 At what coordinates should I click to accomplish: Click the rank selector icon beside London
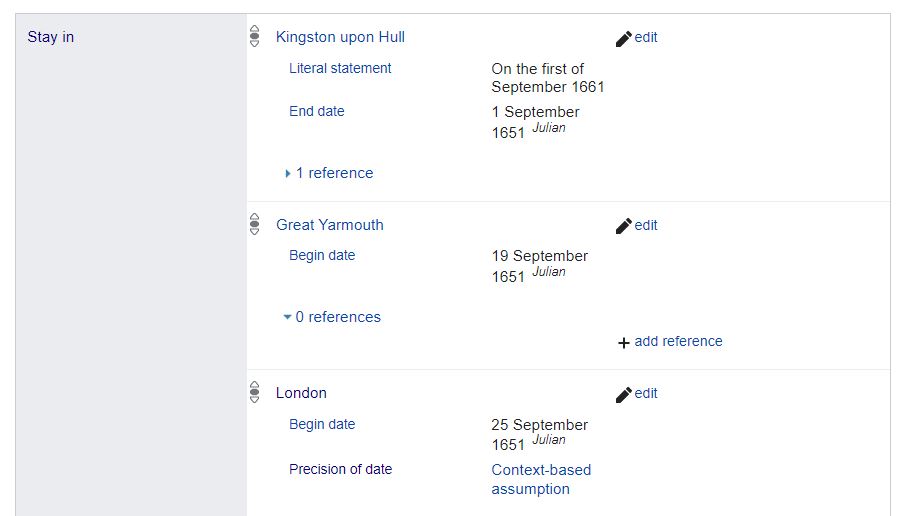click(254, 393)
